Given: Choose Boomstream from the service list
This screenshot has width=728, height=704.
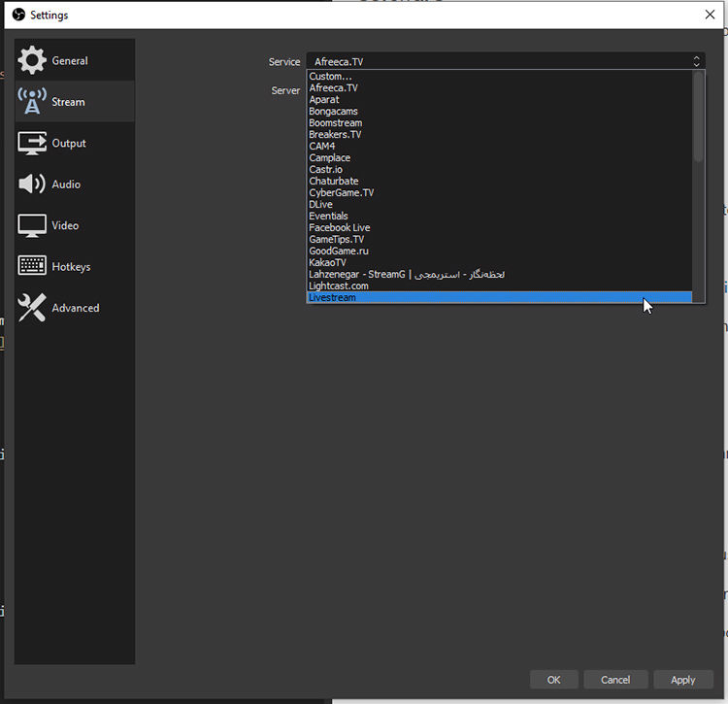Looking at the screenshot, I should 500,122.
